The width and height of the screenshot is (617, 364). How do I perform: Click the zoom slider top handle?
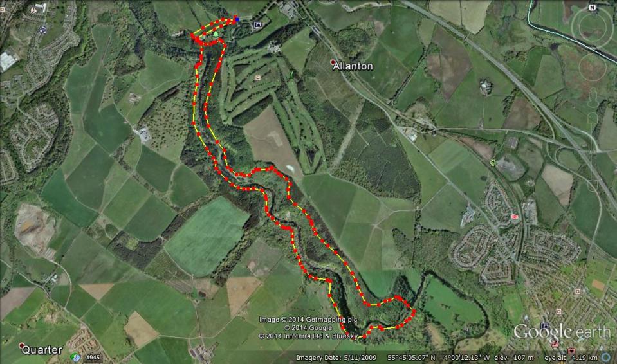coord(593,118)
